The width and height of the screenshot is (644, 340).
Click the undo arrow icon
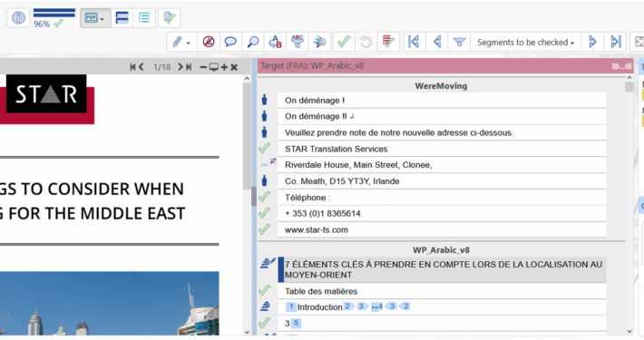[x=366, y=42]
